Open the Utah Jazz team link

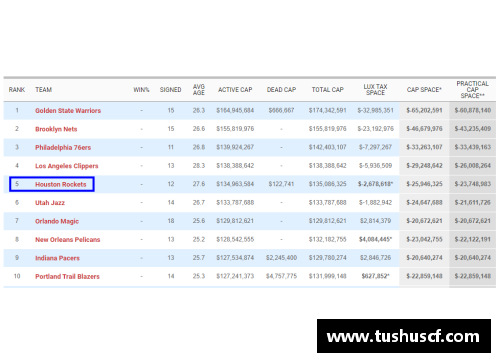[50, 203]
